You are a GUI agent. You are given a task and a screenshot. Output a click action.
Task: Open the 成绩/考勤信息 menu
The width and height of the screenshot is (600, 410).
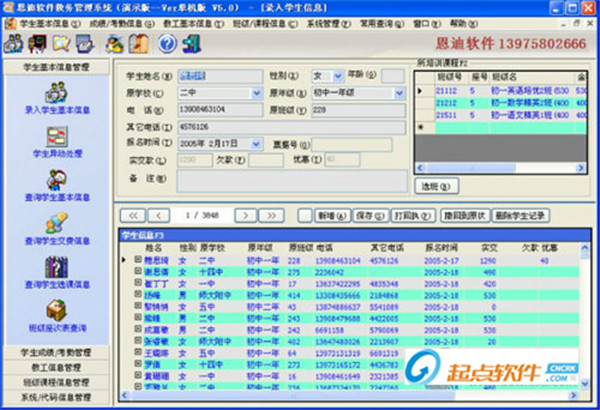coord(122,24)
